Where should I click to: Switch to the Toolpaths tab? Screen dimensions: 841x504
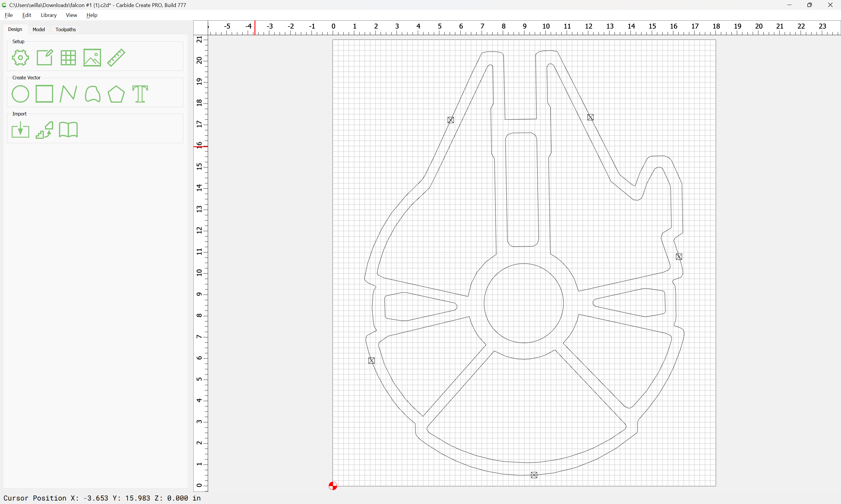coord(66,29)
